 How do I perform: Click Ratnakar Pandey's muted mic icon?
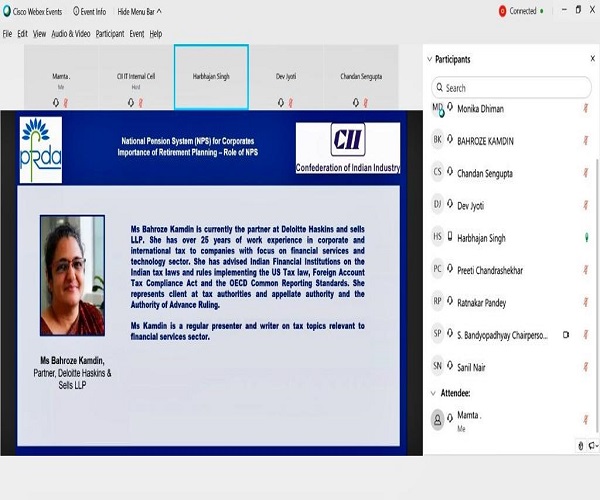(x=586, y=302)
